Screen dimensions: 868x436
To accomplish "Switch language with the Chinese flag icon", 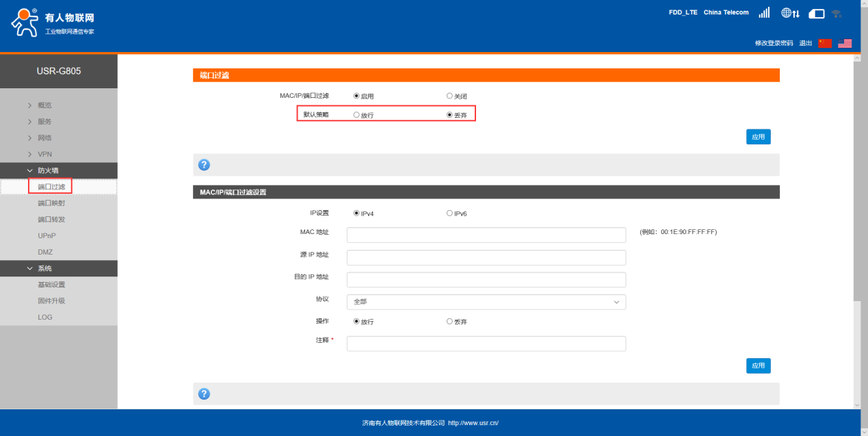I will click(x=825, y=43).
